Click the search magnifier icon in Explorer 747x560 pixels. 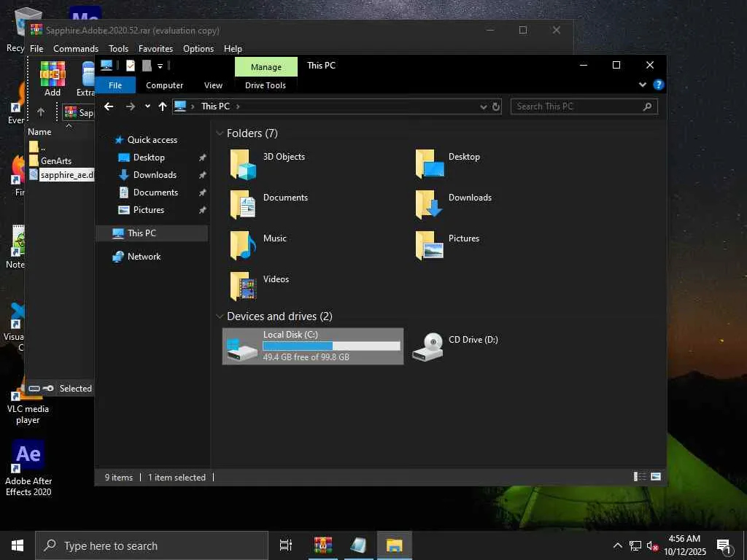pos(647,106)
